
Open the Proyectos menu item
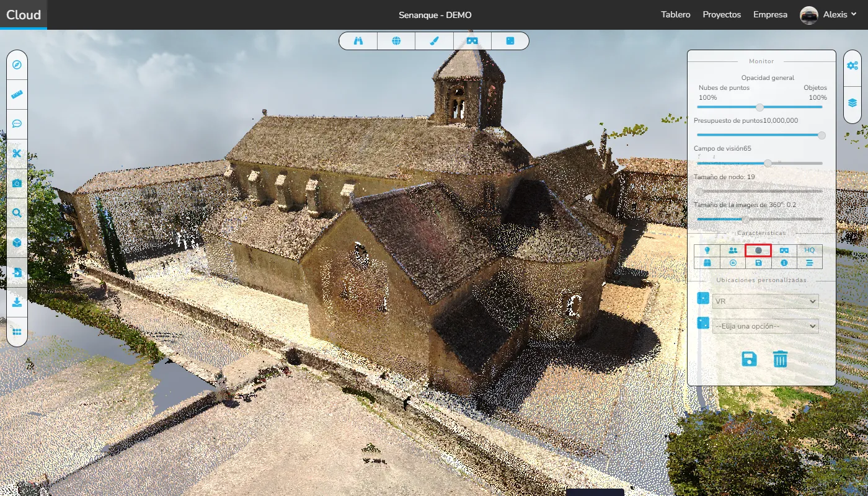722,15
